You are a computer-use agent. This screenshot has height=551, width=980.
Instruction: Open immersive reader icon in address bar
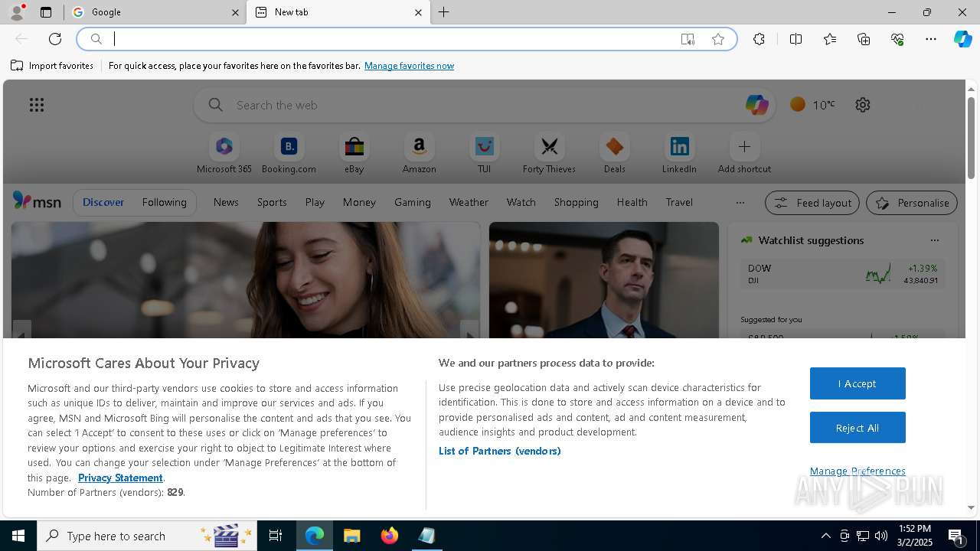(x=688, y=39)
